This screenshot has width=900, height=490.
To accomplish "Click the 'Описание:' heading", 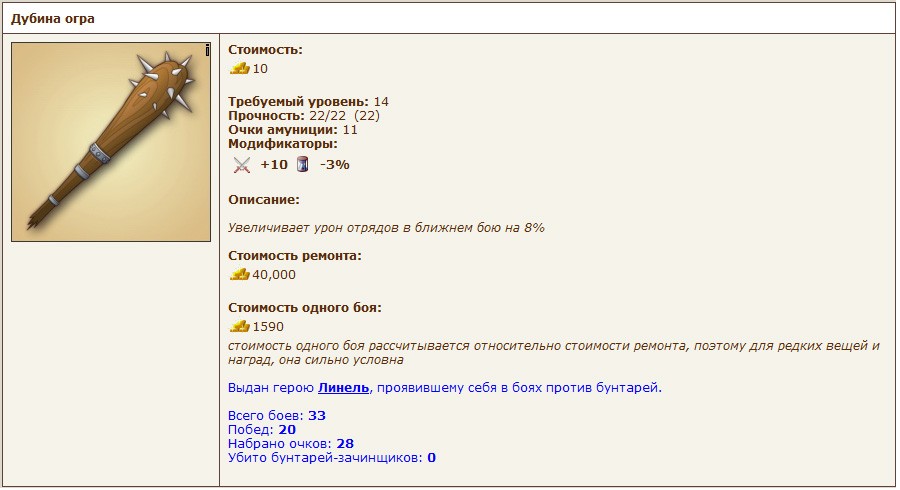I will click(264, 200).
